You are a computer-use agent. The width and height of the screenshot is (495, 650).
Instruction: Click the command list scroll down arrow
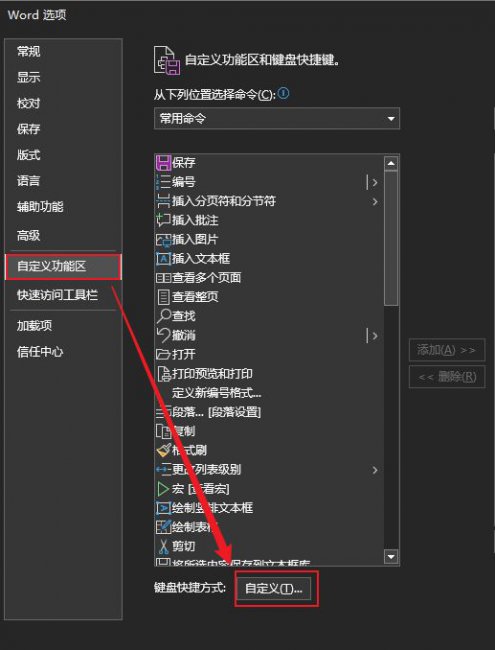click(x=391, y=557)
